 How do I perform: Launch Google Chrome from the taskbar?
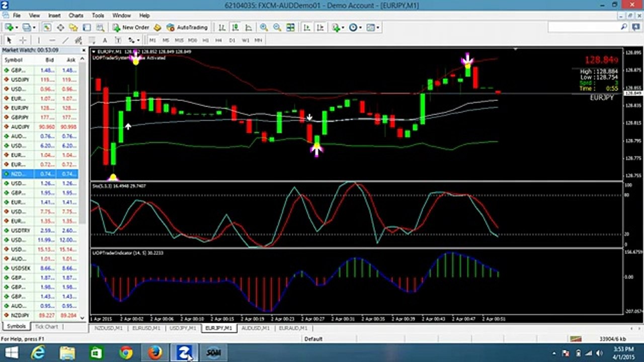126,353
